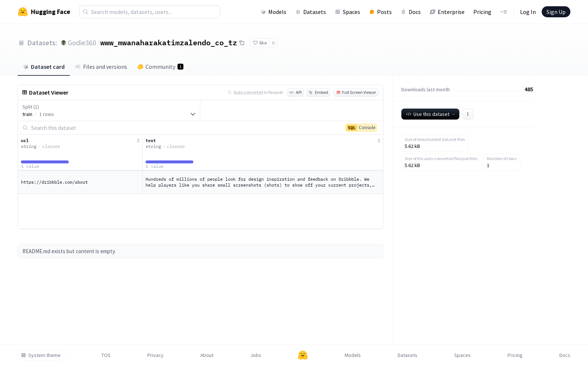Select the text cell starting with Hundreds of millions
The width and height of the screenshot is (588, 368).
pos(263,182)
